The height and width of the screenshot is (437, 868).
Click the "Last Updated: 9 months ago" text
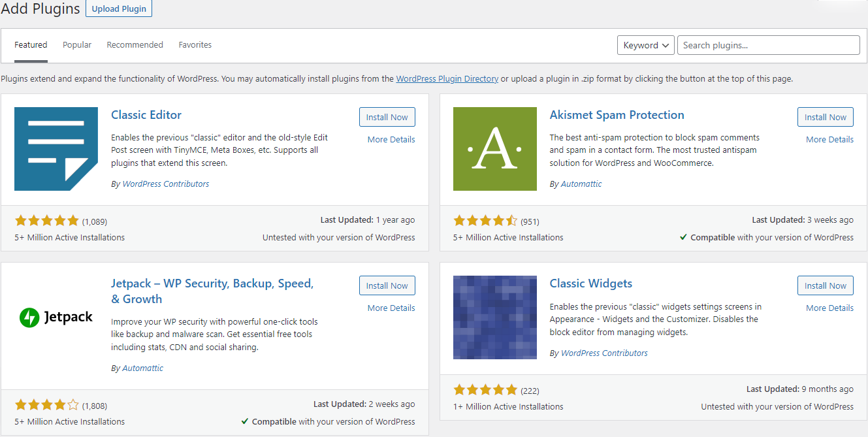click(x=800, y=389)
